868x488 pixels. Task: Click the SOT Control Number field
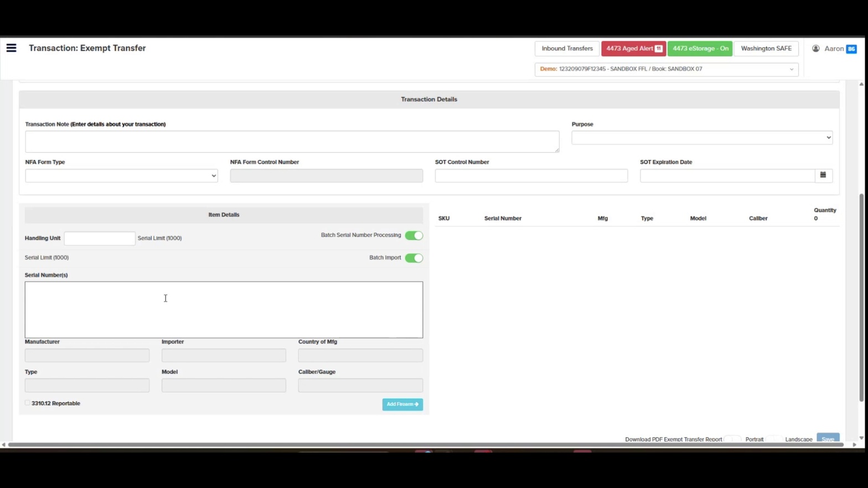click(x=531, y=176)
